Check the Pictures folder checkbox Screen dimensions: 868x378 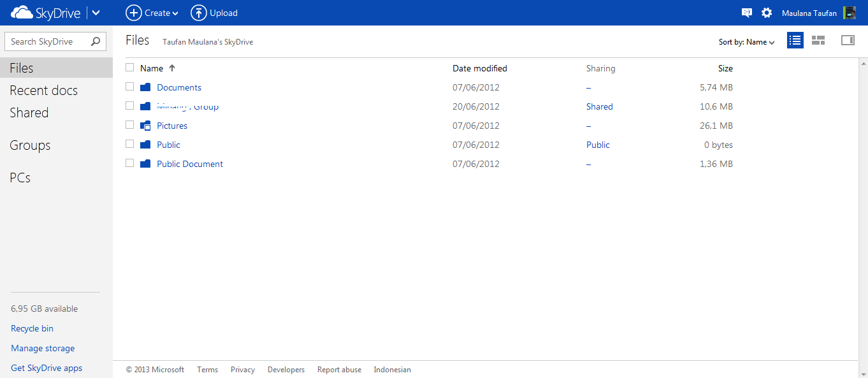point(130,125)
